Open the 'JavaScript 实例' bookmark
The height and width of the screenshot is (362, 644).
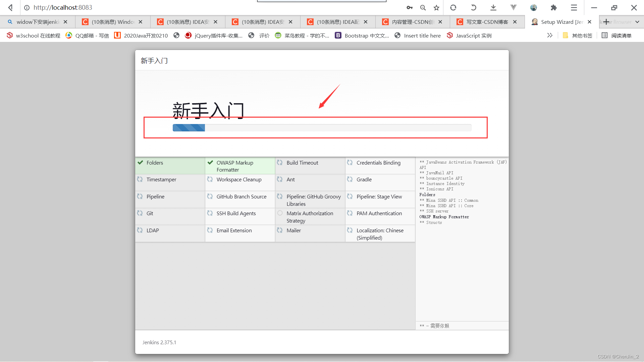click(x=469, y=36)
